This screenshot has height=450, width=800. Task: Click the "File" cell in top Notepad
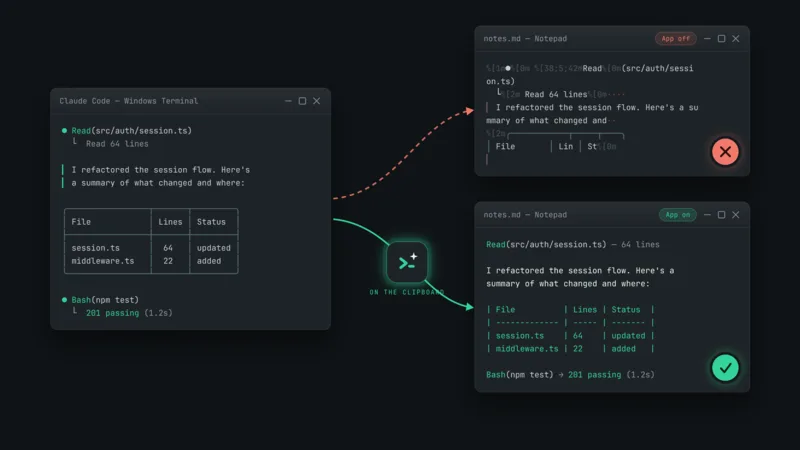(x=505, y=146)
